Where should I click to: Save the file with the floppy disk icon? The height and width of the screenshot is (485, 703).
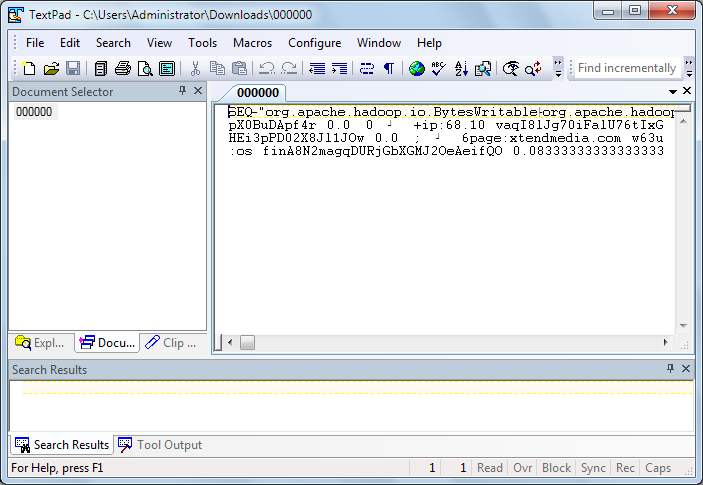[73, 68]
